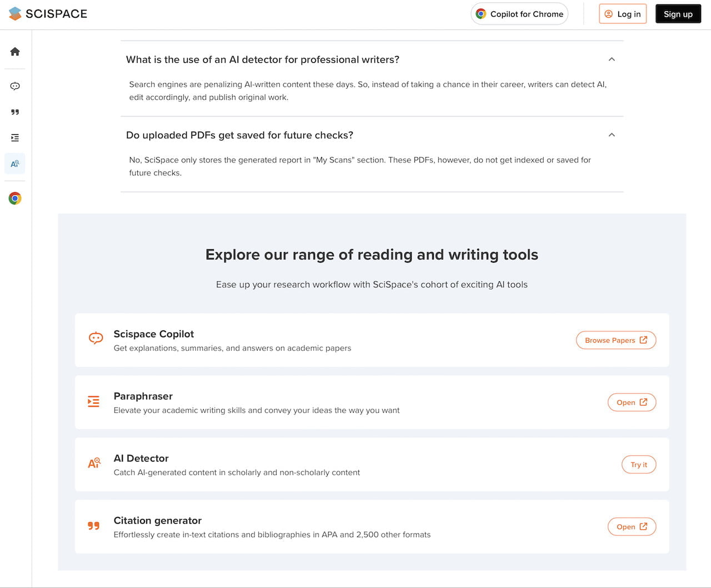Open the Citation generator tool button

[x=632, y=527]
